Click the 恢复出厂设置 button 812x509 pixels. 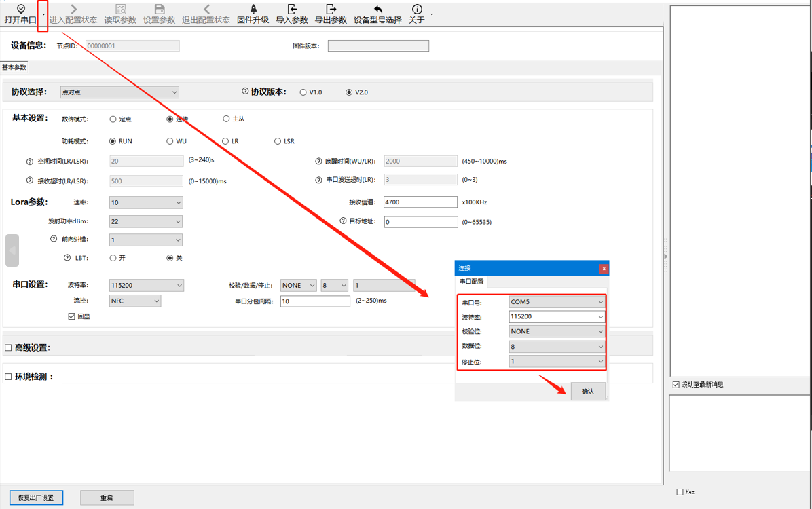(x=36, y=497)
